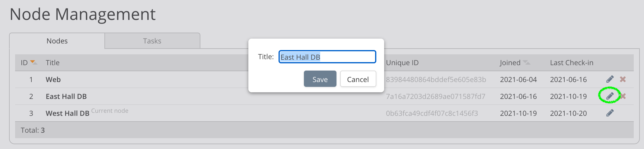The width and height of the screenshot is (644, 149).
Task: Click the sort arrow beside the ID header
Action: [x=33, y=62]
